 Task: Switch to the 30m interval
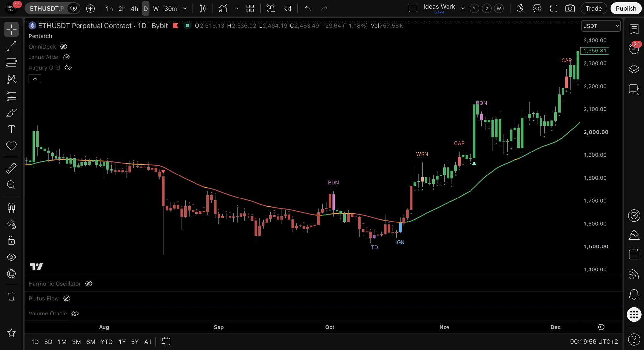pyautogui.click(x=171, y=9)
